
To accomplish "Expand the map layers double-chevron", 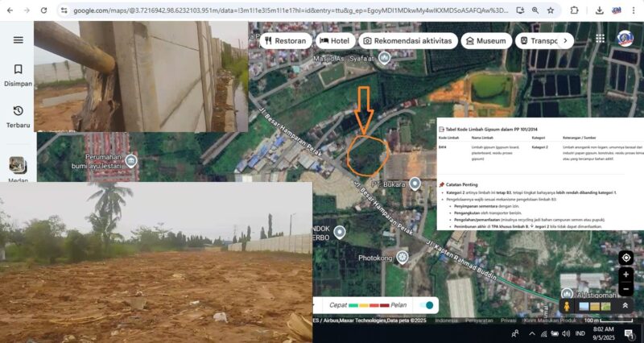I will (625, 306).
